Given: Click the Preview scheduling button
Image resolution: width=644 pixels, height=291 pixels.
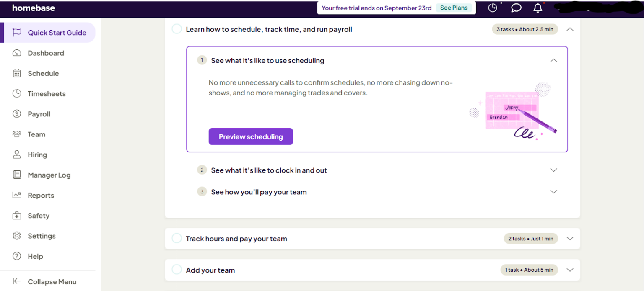Looking at the screenshot, I should (x=251, y=136).
